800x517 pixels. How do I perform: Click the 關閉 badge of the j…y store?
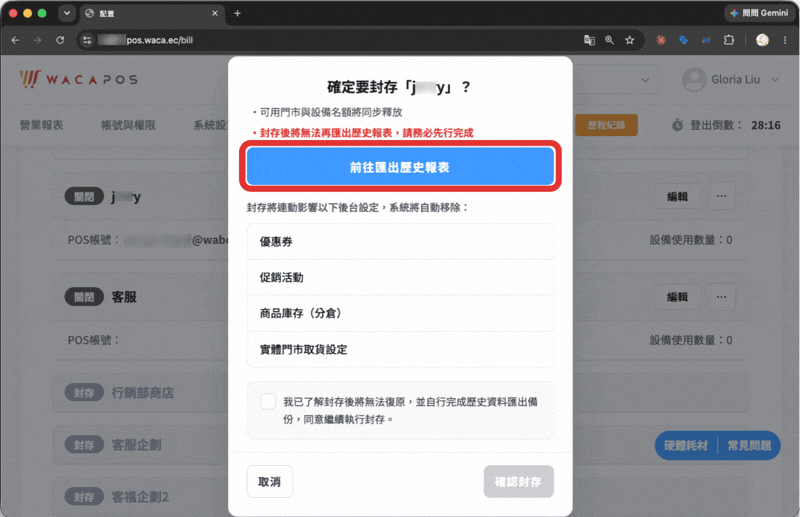point(84,196)
